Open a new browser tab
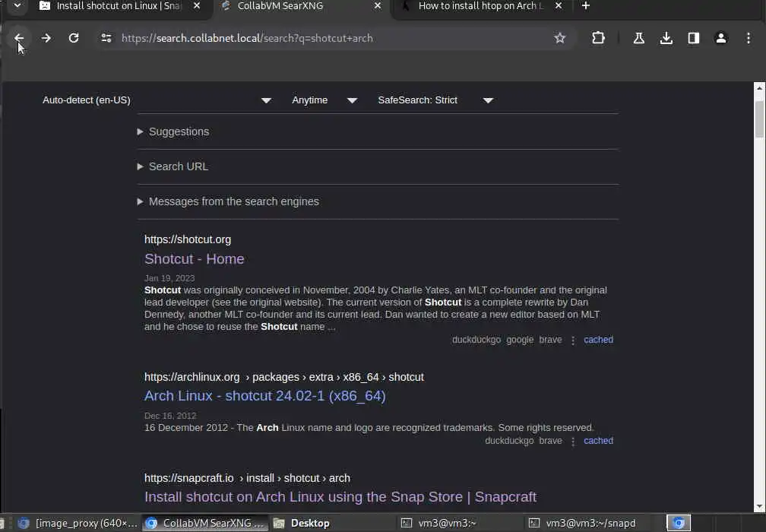 [x=586, y=6]
